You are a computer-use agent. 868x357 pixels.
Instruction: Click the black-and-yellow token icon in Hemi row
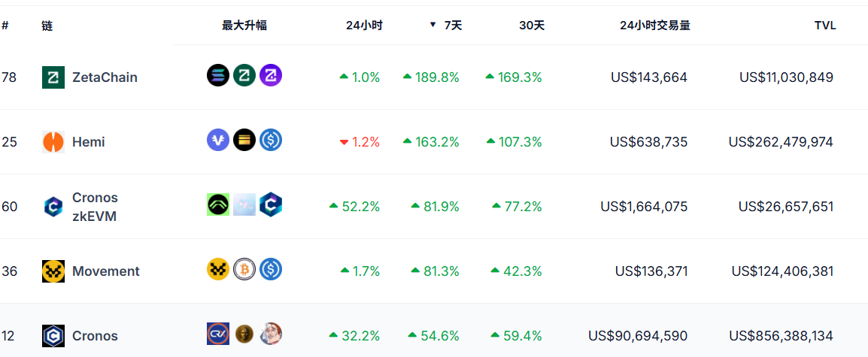[244, 140]
